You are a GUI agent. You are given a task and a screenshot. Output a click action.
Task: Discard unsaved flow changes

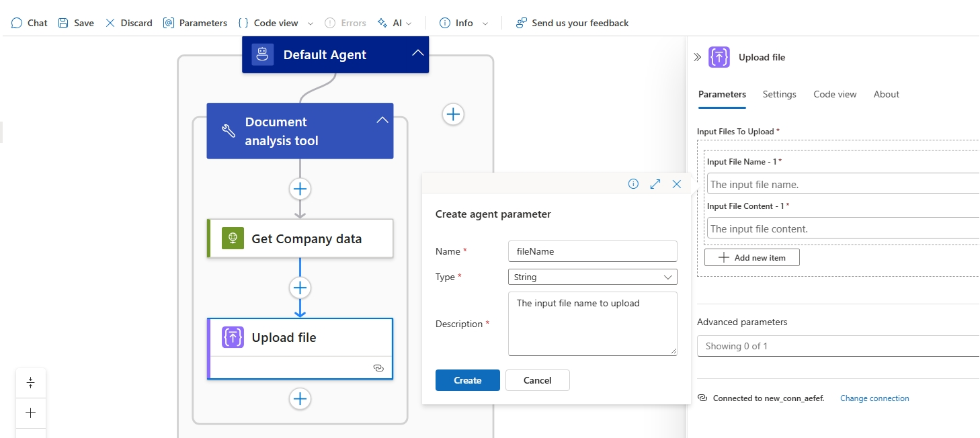[128, 22]
